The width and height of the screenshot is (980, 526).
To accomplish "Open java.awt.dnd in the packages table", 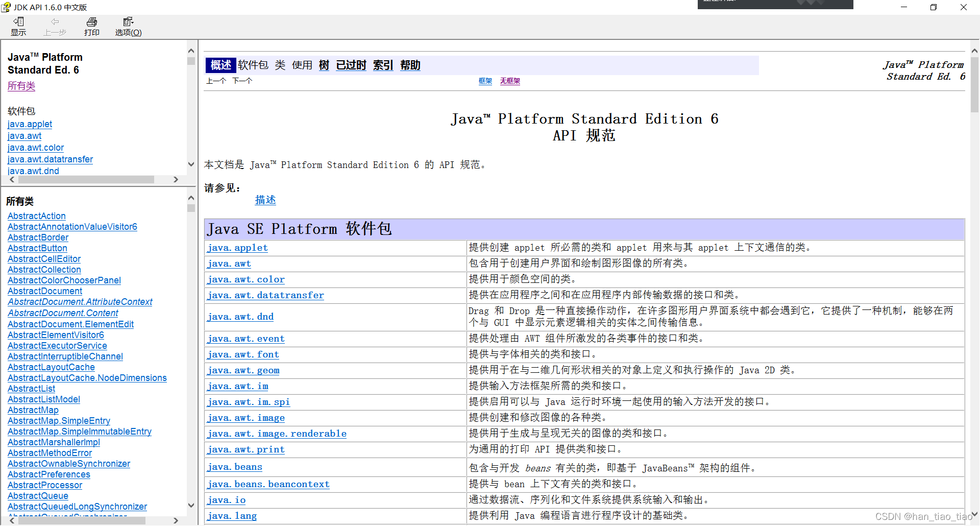I will pyautogui.click(x=240, y=317).
